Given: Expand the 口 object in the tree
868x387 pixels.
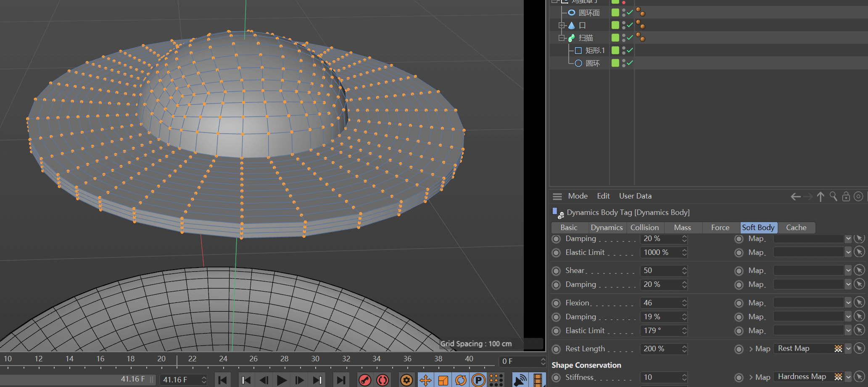Looking at the screenshot, I should click(562, 25).
